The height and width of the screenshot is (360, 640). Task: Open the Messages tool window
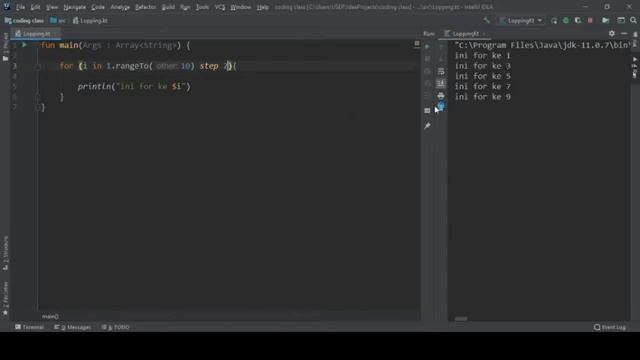(73, 327)
